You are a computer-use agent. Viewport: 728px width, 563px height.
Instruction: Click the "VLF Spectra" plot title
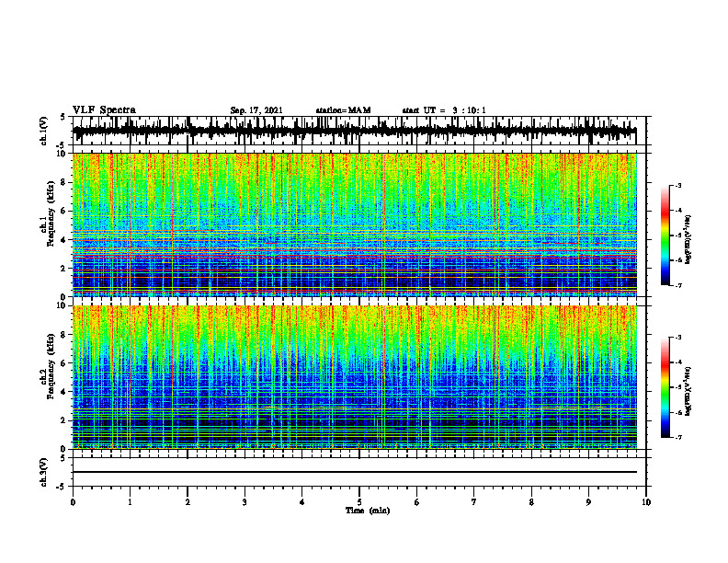[104, 109]
